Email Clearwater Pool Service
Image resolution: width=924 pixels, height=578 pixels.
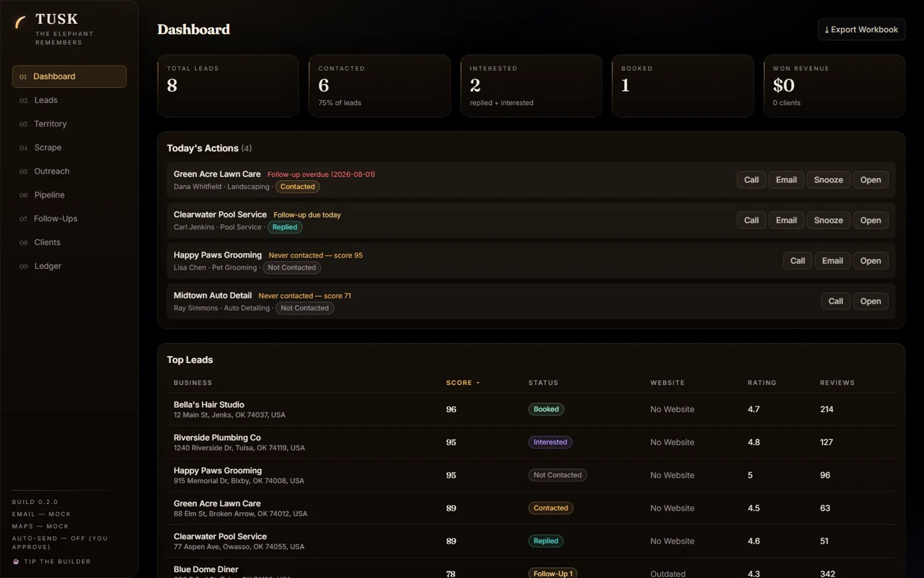point(786,220)
